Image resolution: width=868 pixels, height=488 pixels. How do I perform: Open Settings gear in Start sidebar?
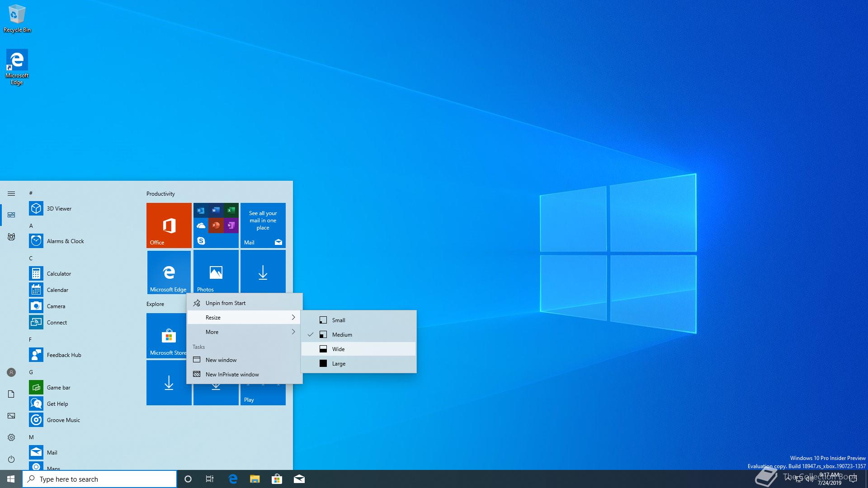11,437
